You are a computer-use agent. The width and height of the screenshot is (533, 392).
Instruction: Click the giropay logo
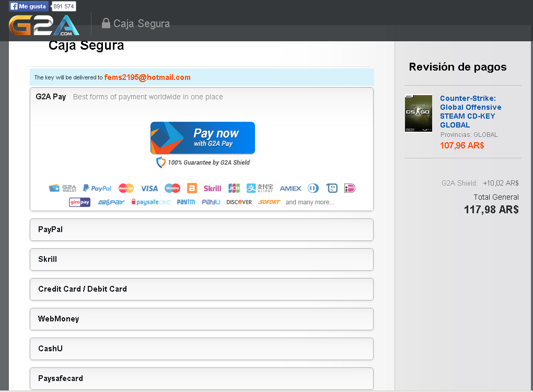(79, 202)
